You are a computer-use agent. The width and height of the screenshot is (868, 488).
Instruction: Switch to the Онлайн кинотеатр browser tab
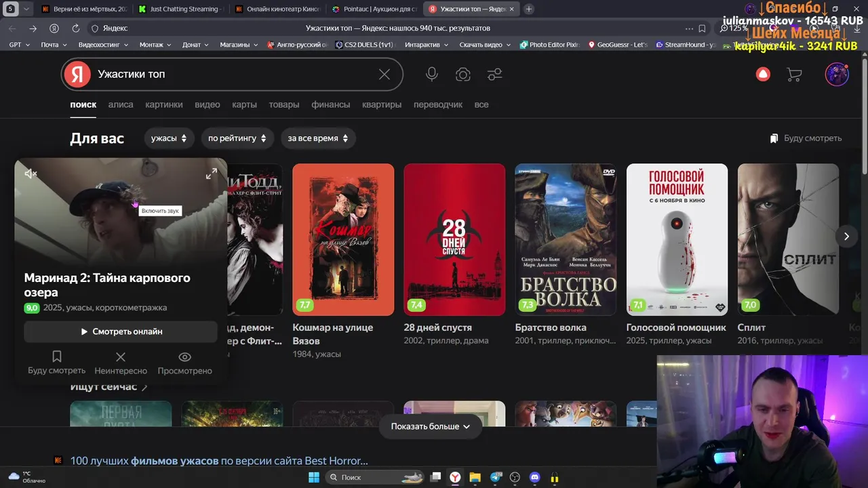[x=277, y=9]
